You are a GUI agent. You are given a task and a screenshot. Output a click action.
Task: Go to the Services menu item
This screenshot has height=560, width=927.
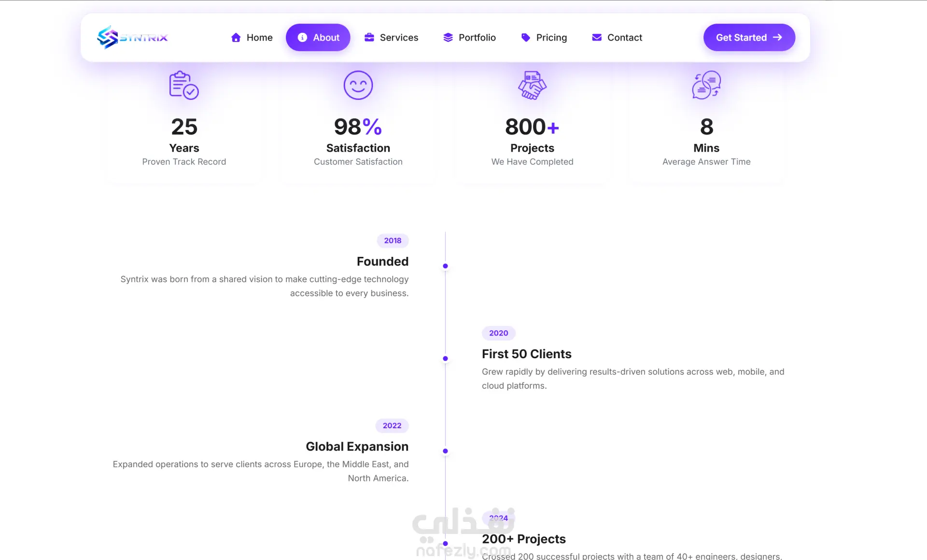coord(399,38)
